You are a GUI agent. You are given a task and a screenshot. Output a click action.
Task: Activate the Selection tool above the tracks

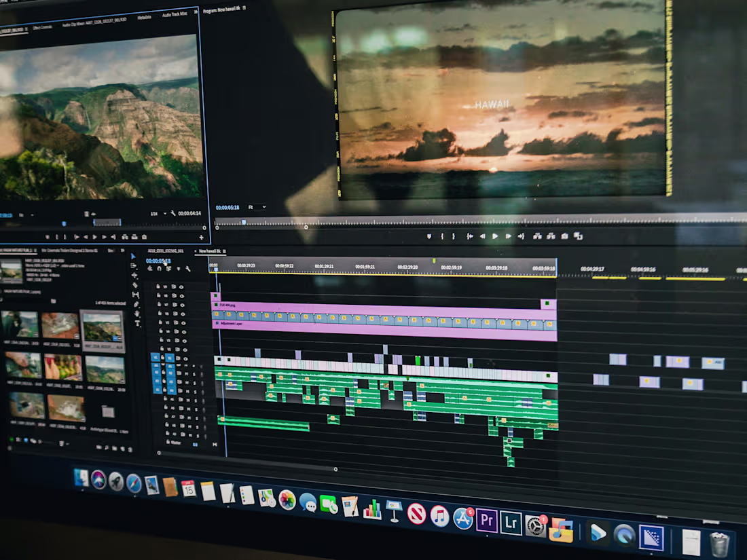[132, 256]
